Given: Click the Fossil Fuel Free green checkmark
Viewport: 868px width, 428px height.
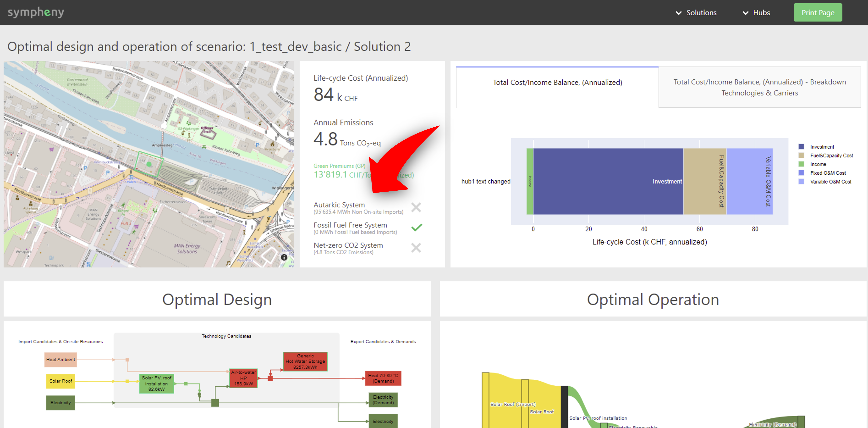Looking at the screenshot, I should click(416, 227).
